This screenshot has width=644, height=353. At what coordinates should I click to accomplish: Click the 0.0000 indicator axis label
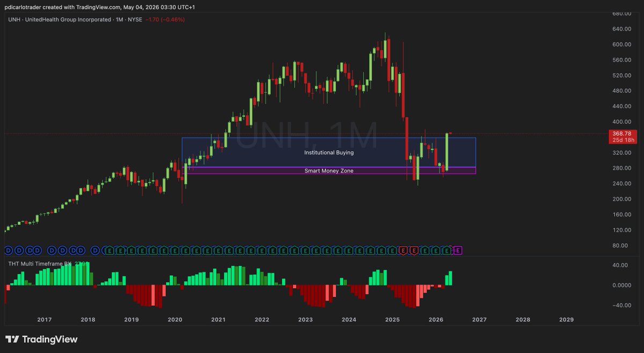coord(622,285)
